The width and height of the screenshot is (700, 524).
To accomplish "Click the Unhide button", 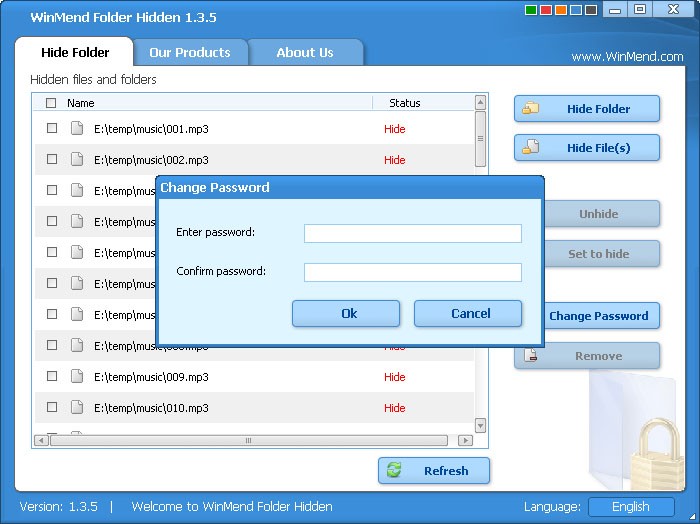I will [x=601, y=214].
